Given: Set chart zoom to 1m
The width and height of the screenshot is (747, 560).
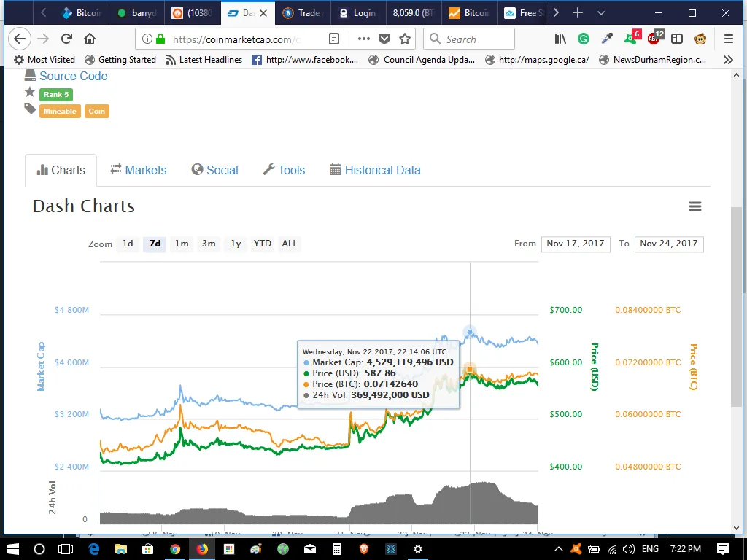Looking at the screenshot, I should 182,244.
